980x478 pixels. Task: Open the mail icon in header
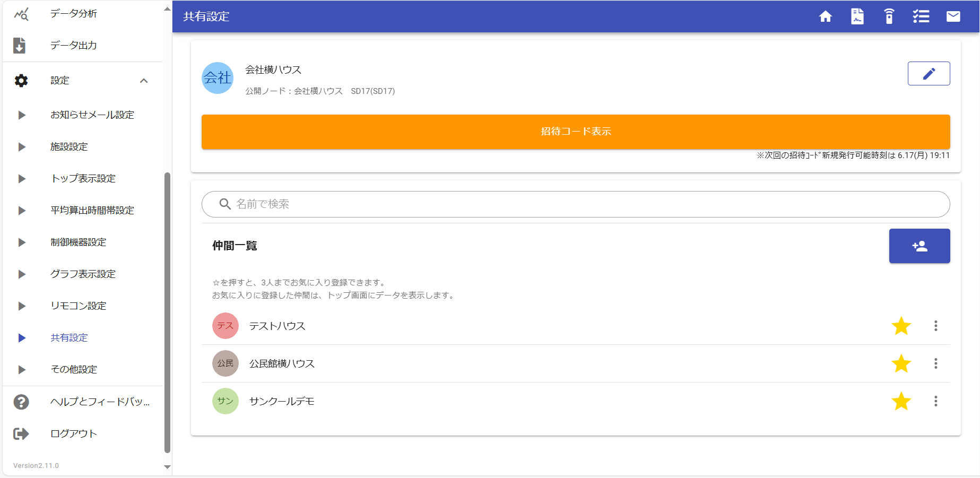click(x=953, y=16)
